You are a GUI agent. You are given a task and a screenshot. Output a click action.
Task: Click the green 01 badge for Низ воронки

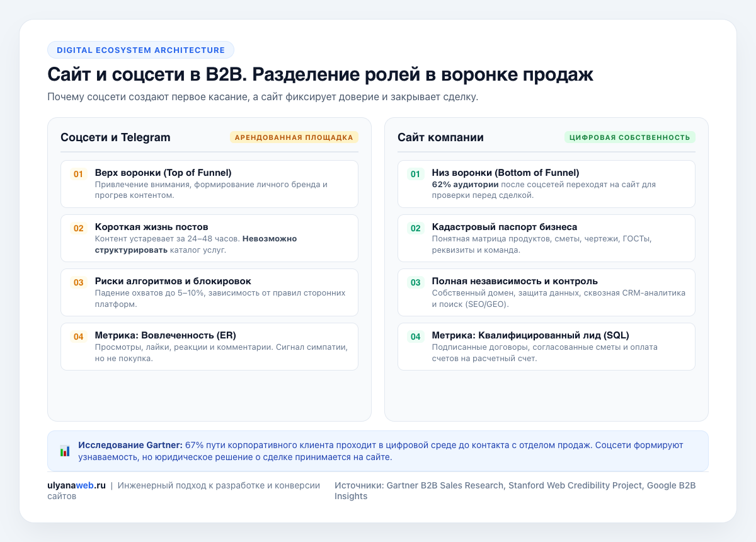[x=415, y=174]
